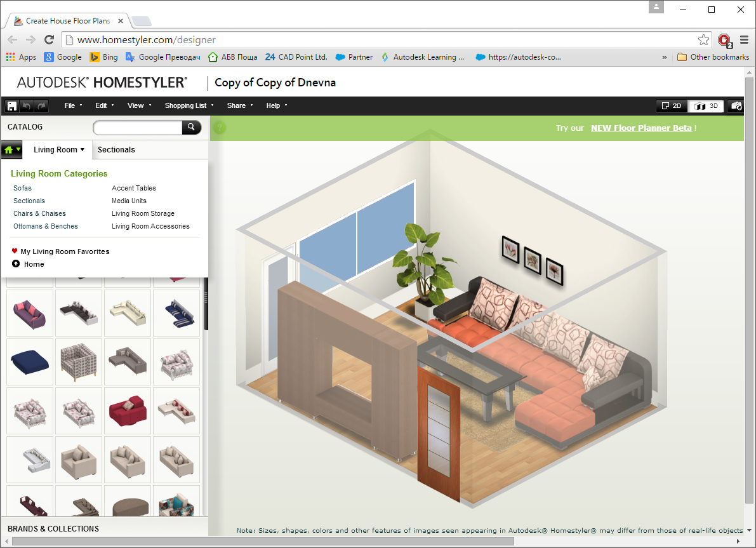Click the browser reload icon
756x548 pixels.
coord(49,39)
